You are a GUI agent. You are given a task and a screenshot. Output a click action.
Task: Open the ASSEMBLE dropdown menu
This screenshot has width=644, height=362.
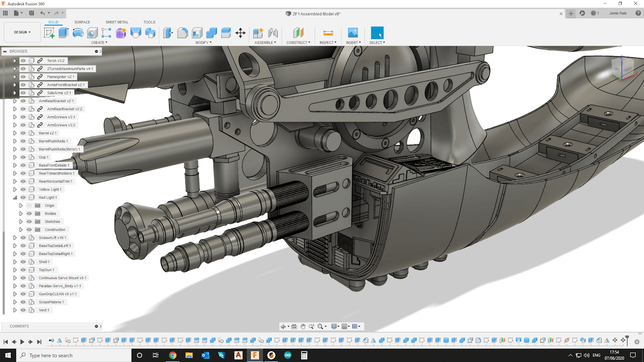265,43
